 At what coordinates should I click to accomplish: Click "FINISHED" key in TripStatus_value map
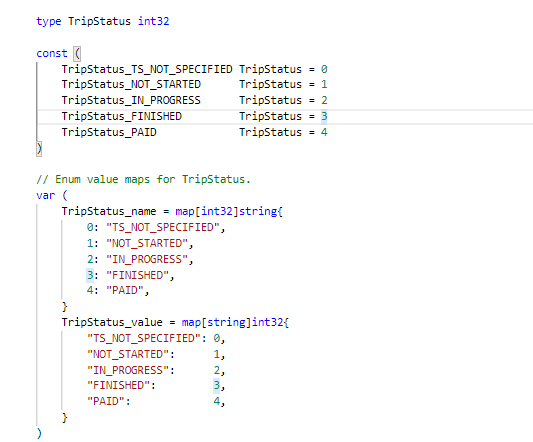click(x=118, y=385)
